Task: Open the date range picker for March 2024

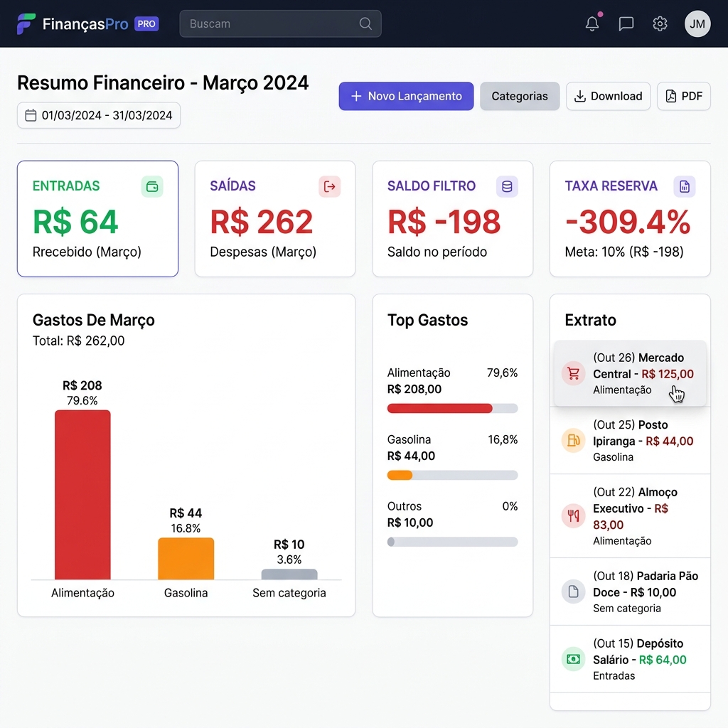Action: [98, 115]
